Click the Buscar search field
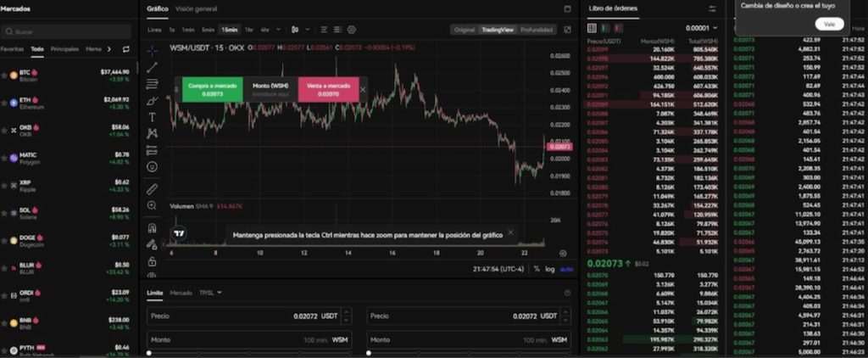Screen dimensions: 868x358 coord(66,31)
